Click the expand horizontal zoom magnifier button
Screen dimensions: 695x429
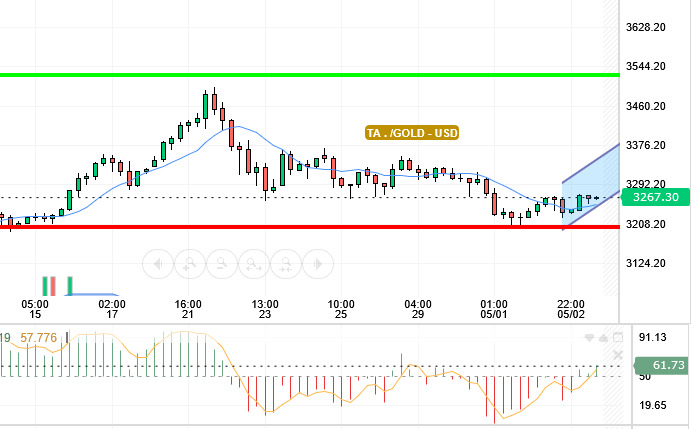point(254,264)
